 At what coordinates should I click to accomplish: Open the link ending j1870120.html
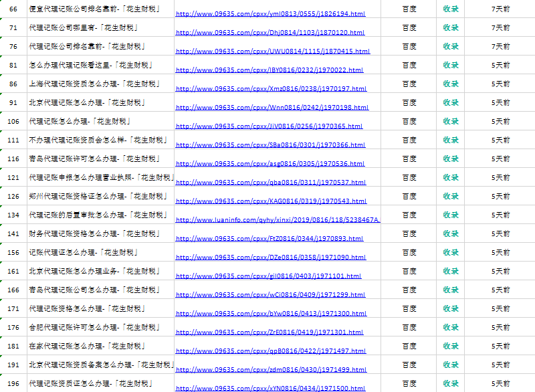(x=270, y=33)
